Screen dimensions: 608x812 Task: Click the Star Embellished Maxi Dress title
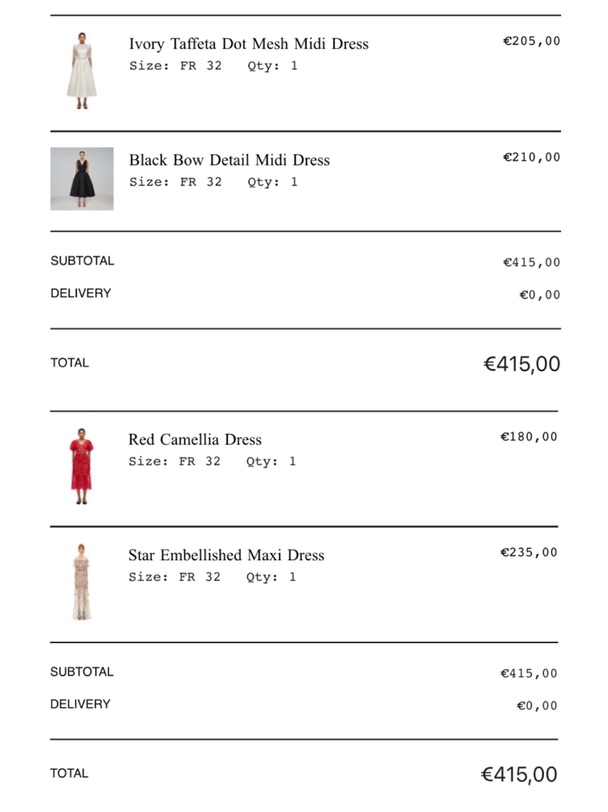click(226, 555)
